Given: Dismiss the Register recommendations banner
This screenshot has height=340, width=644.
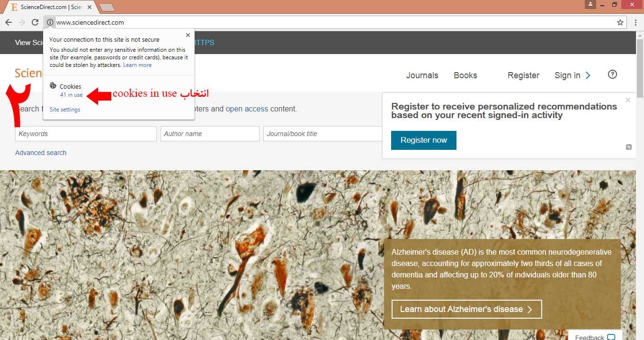Looking at the screenshot, I should [628, 100].
